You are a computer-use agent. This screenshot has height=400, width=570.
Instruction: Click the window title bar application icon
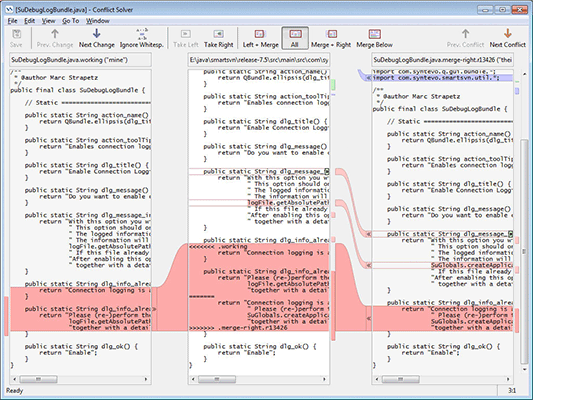click(10, 10)
